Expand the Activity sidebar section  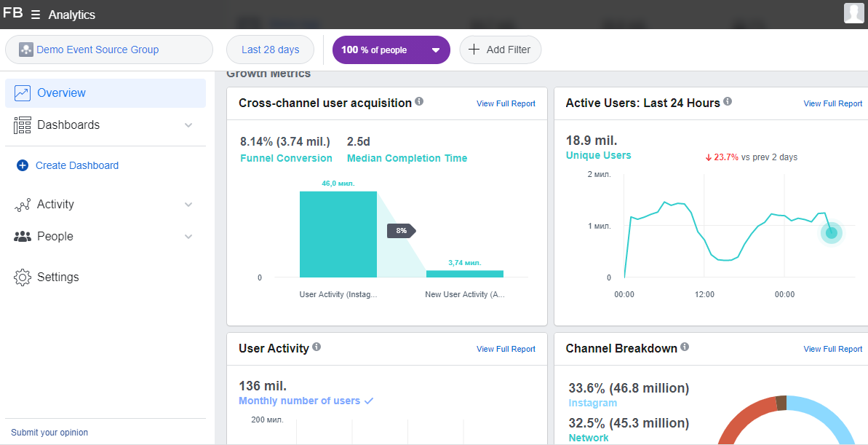(188, 205)
